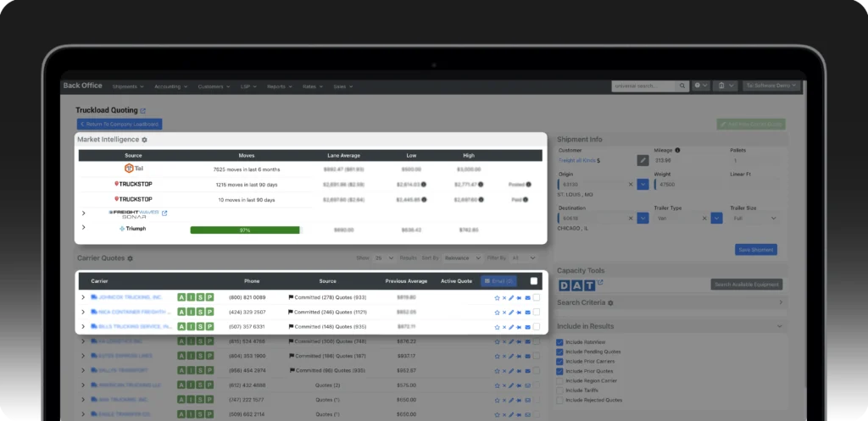The image size is (868, 421).
Task: Toggle Include Pending Quotes checkbox
Action: [559, 352]
